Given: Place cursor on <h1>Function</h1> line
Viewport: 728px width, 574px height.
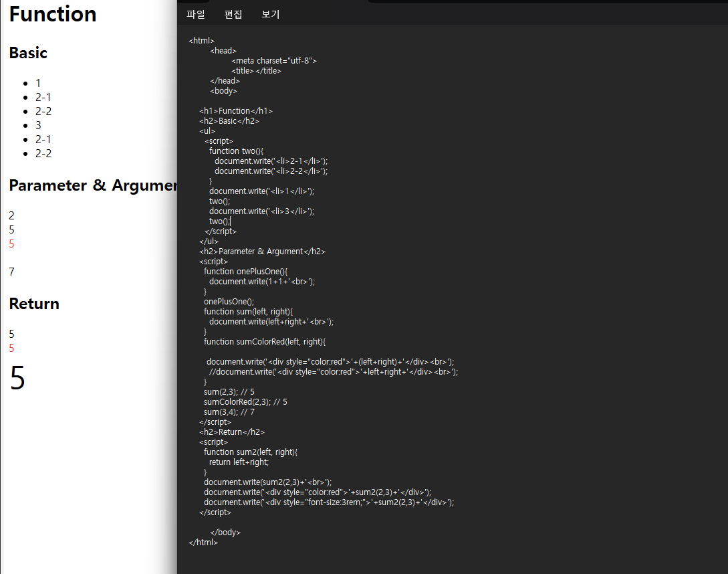Looking at the screenshot, I should (x=236, y=111).
